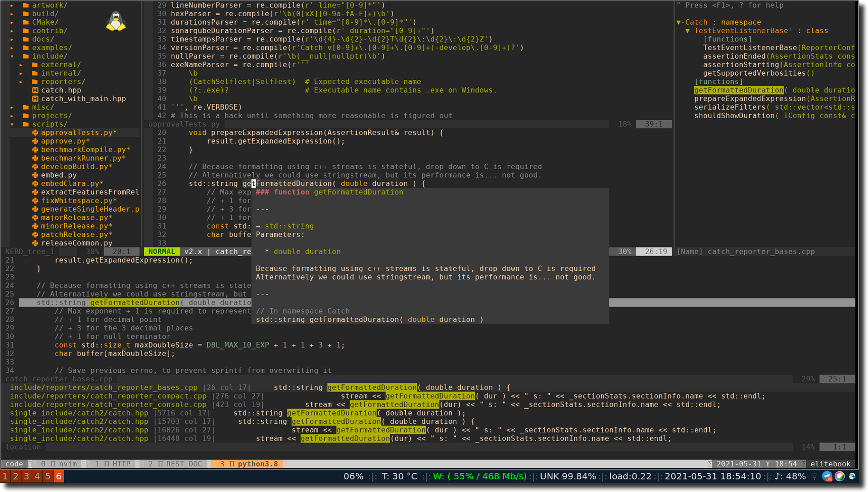The height and width of the screenshot is (492, 868).
Task: Click the globe tray icon
Action: pos(852,476)
